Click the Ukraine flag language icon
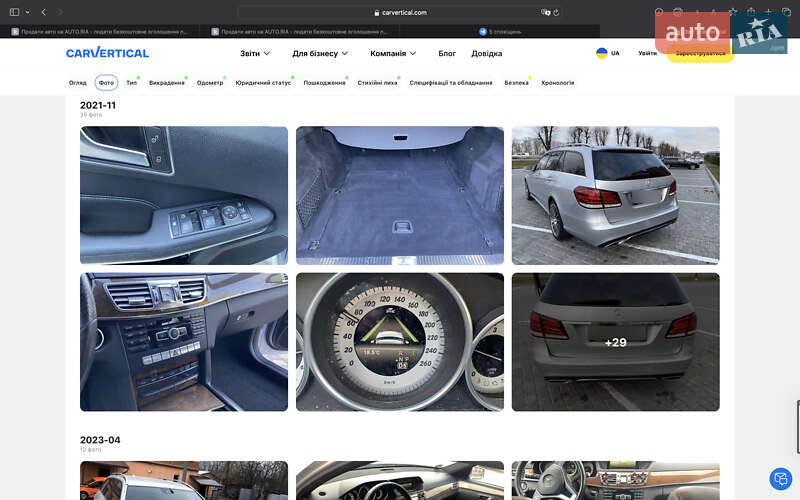The image size is (800, 500). tap(601, 53)
